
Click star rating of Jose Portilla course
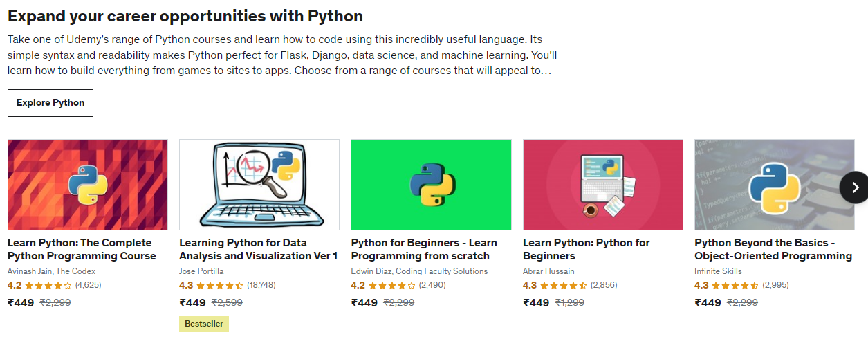[221, 285]
